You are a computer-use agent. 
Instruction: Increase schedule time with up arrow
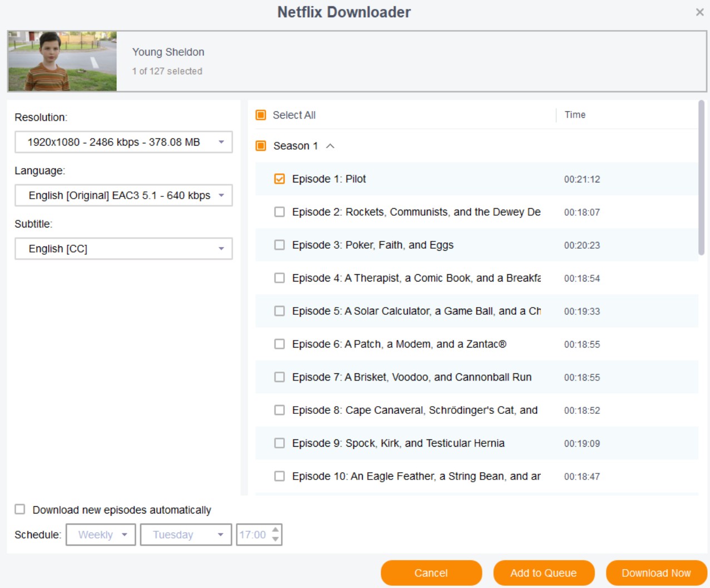275,530
